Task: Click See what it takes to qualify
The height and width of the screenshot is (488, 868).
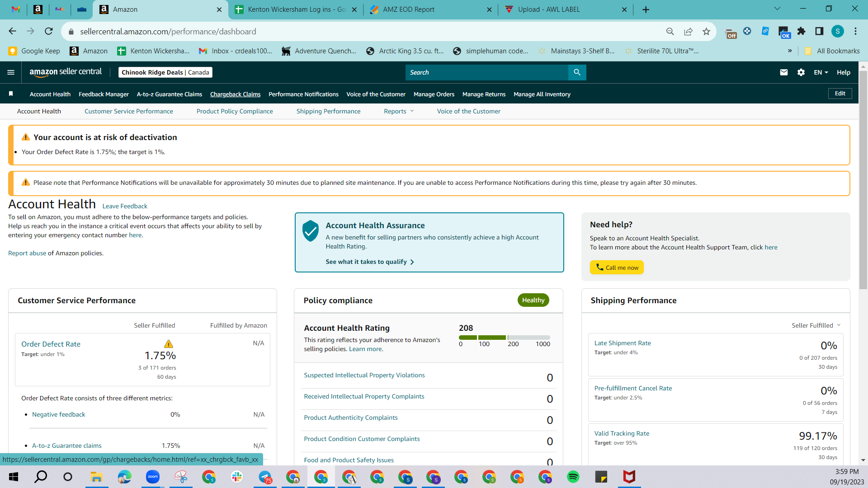Action: click(x=370, y=262)
